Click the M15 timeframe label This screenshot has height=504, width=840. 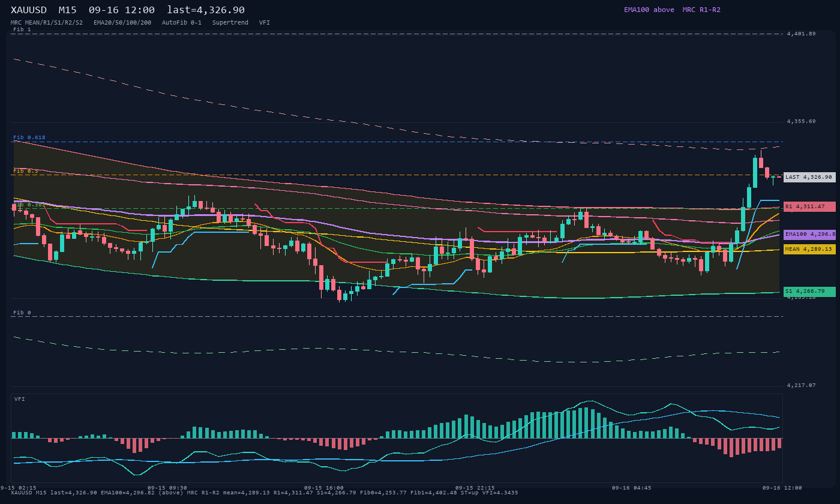pyautogui.click(x=68, y=10)
